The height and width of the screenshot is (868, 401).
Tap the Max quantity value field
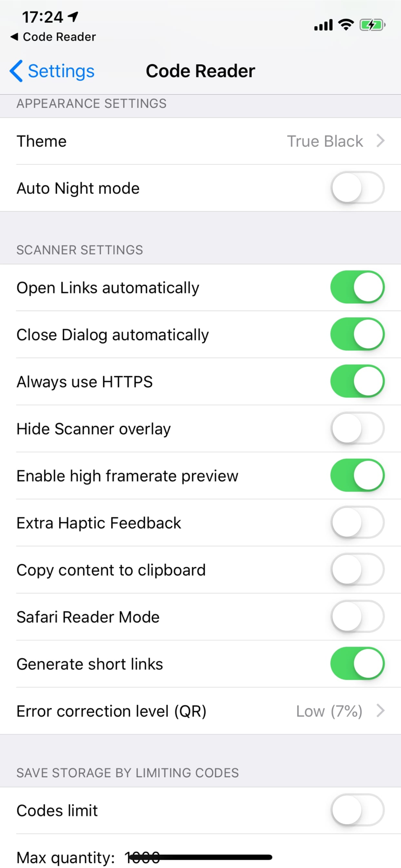pos(142,858)
